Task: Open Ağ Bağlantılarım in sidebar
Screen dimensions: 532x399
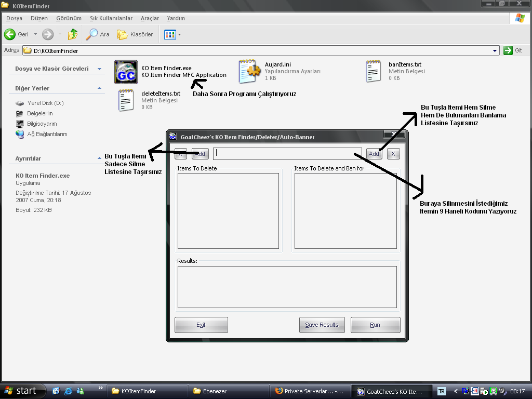Action: pos(42,134)
